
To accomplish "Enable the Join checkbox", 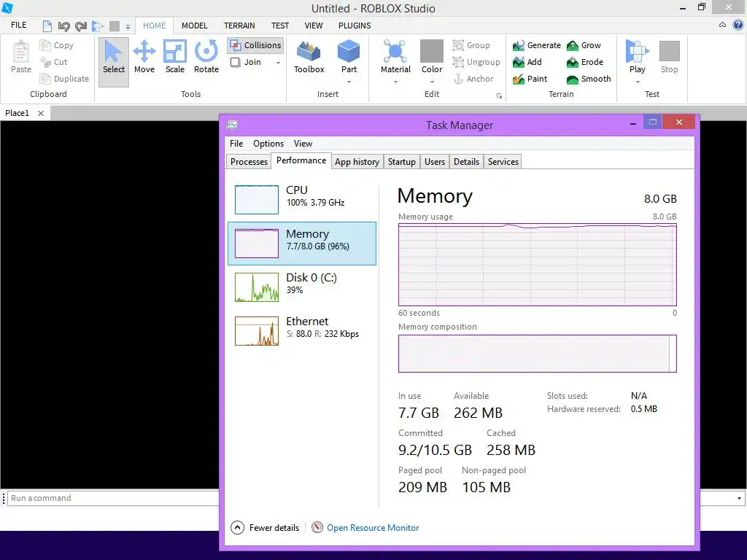I will click(235, 62).
